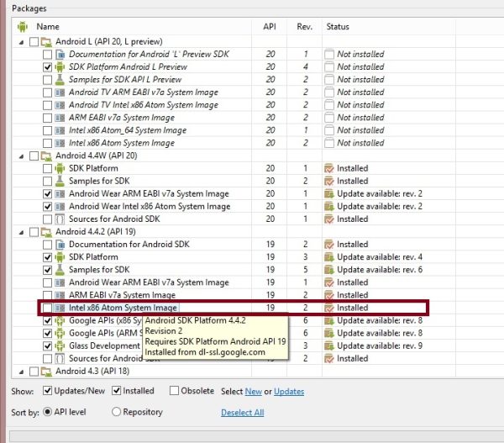The image size is (504, 443).
Task: Click the system image icon beside Android TV ARM EABI v7a
Action: point(60,92)
